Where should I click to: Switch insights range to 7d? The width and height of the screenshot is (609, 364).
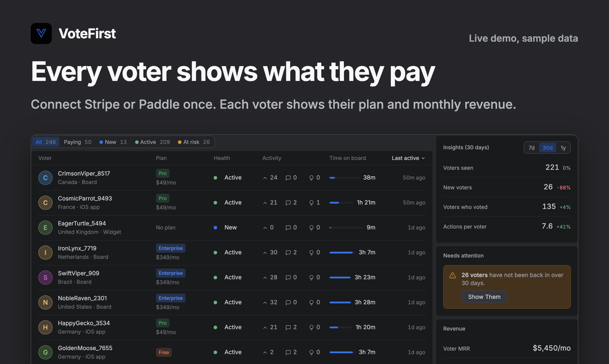531,148
